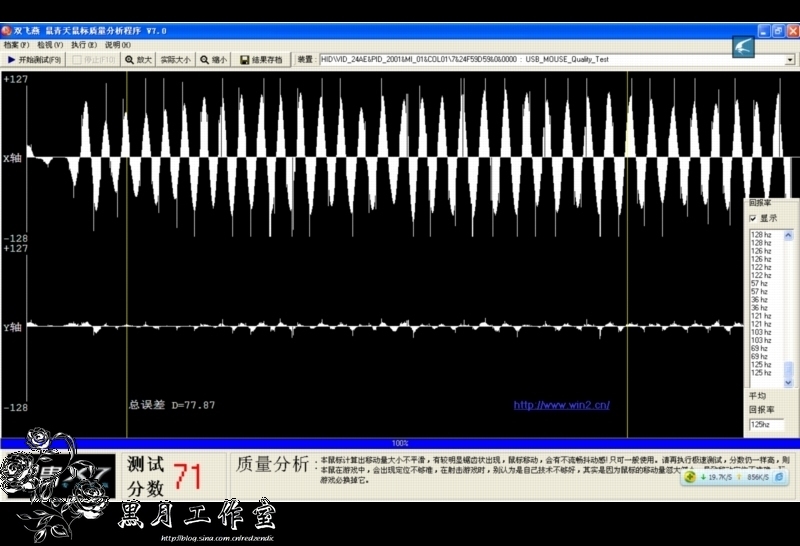The height and width of the screenshot is (546, 800).
Task: Click the Y轴 axis label
Action: pyautogui.click(x=12, y=327)
